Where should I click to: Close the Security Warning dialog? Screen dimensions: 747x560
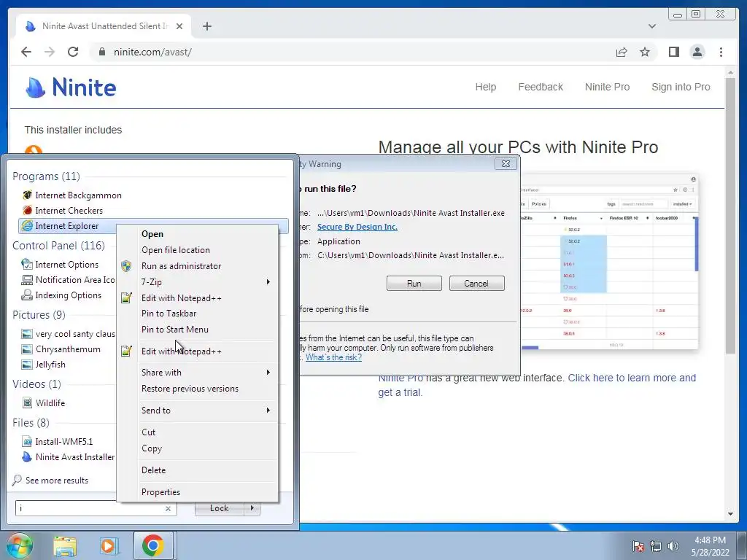click(506, 164)
